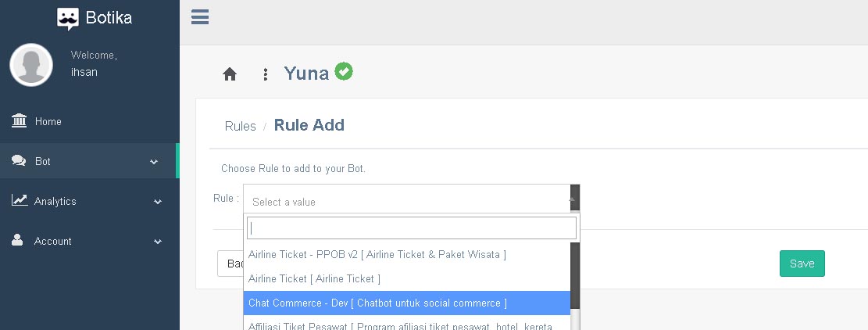
Task: Click the Account person icon
Action: tap(18, 241)
